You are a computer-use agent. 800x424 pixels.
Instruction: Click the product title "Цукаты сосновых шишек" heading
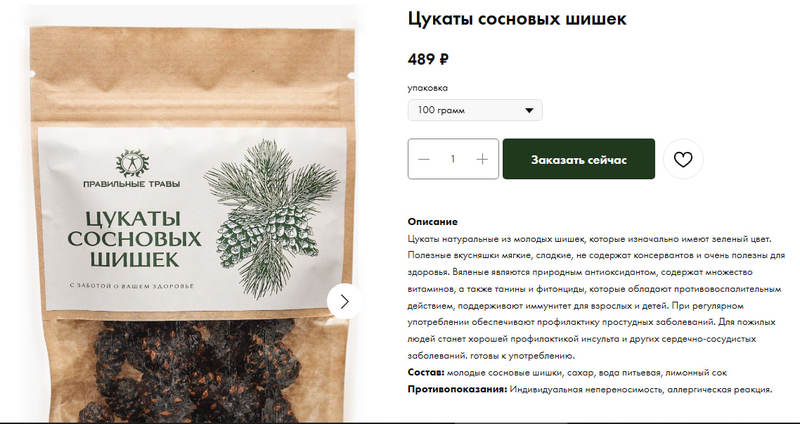pyautogui.click(x=517, y=19)
